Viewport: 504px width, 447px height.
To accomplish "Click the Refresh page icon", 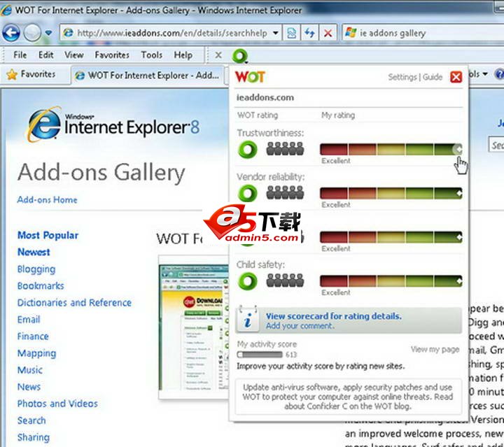I will click(x=309, y=33).
